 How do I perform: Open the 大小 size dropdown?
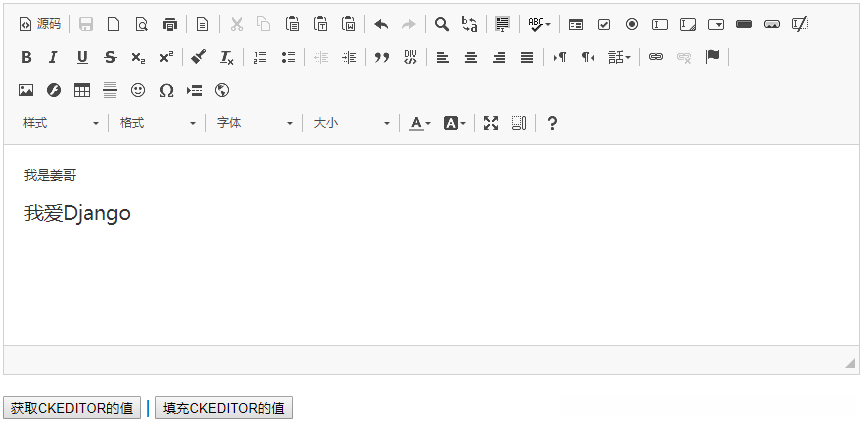click(x=352, y=124)
